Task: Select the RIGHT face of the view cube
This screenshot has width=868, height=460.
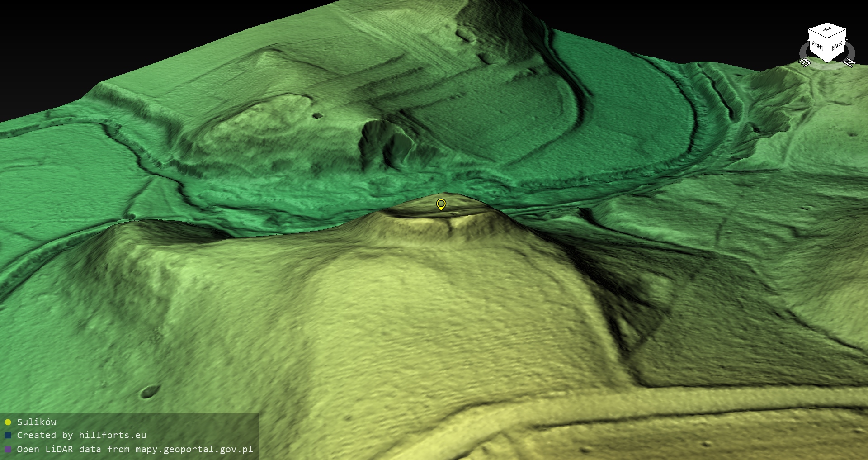Action: [817, 45]
